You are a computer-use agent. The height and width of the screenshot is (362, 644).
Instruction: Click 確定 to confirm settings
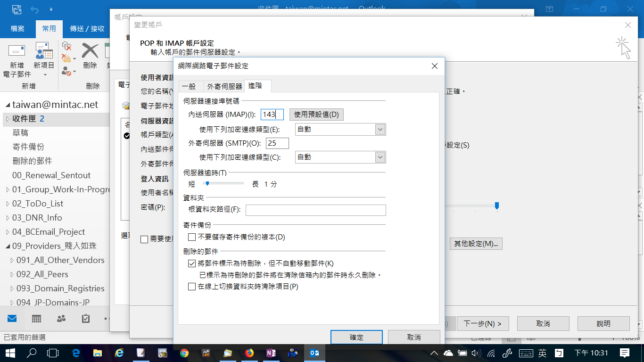coord(356,337)
